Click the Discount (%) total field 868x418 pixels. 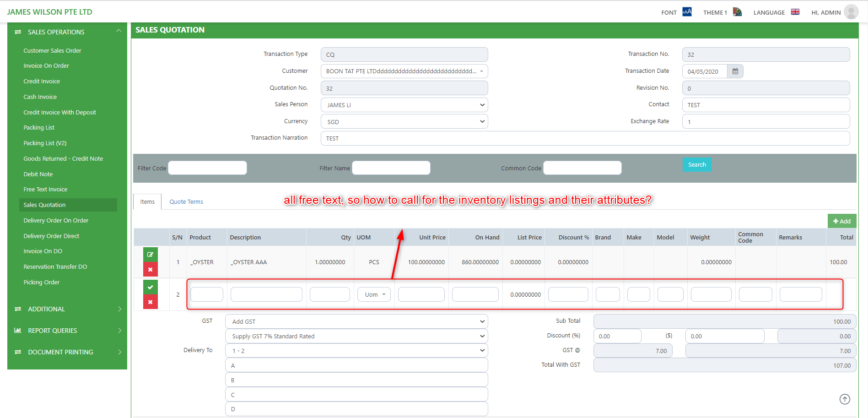617,336
